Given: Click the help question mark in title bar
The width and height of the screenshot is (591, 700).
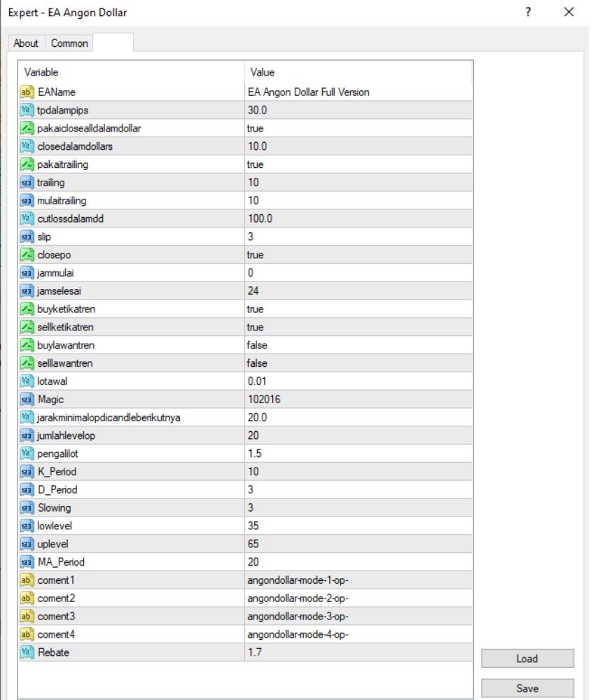Looking at the screenshot, I should tap(529, 12).
